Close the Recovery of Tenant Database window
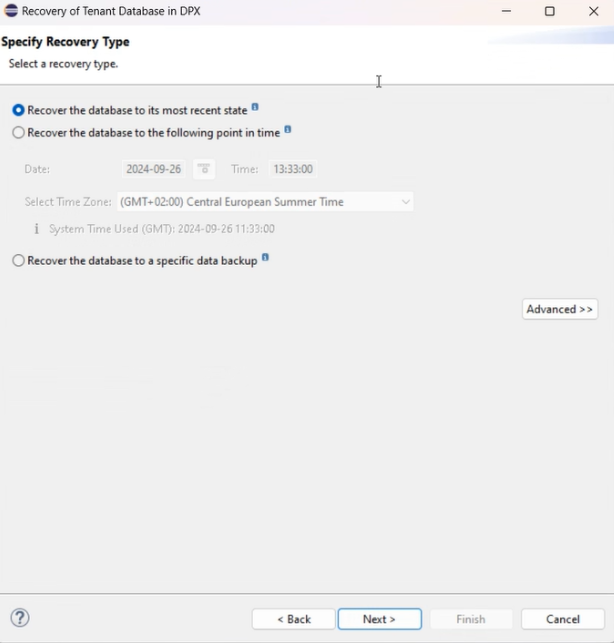 [593, 11]
